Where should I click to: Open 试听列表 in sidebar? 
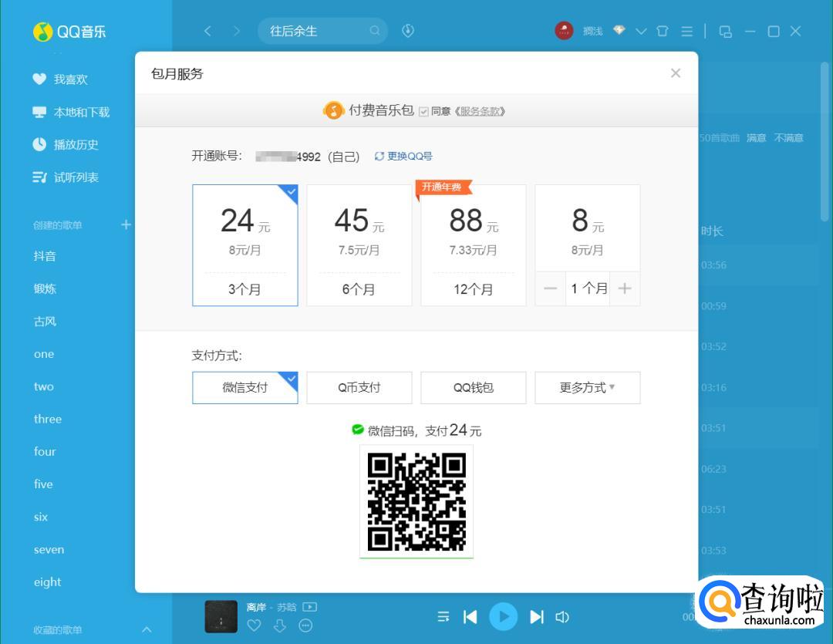[x=66, y=177]
